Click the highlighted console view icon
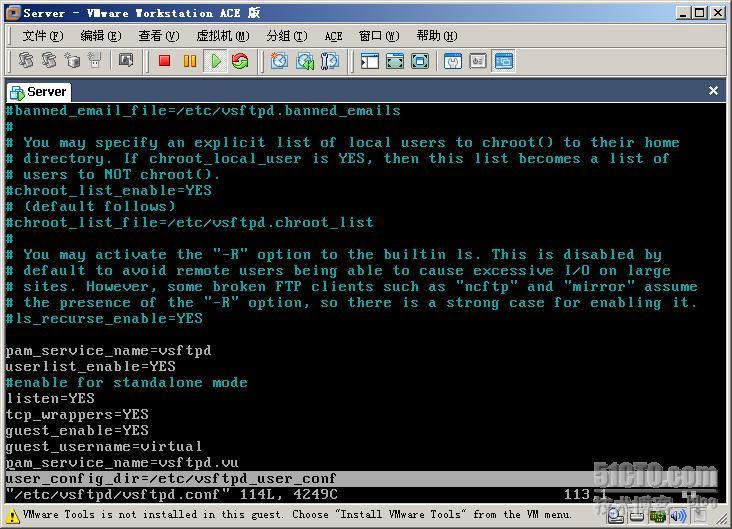Screen dimensions: 732x529 click(503, 61)
